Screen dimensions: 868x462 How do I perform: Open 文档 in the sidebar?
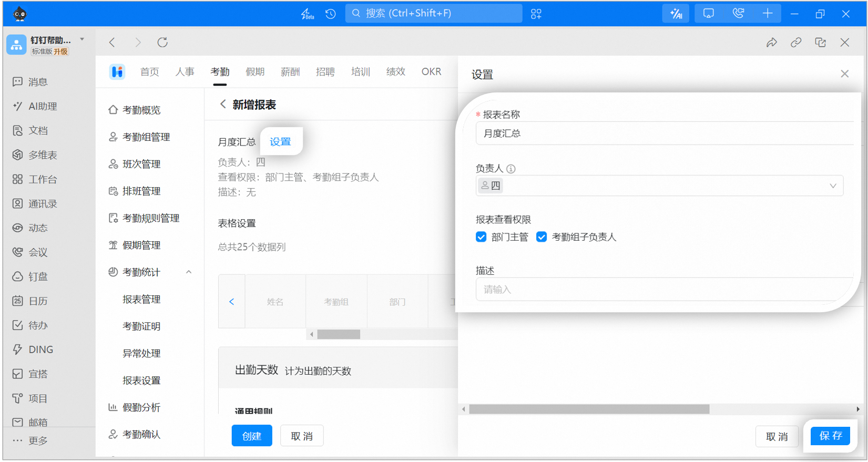30,130
